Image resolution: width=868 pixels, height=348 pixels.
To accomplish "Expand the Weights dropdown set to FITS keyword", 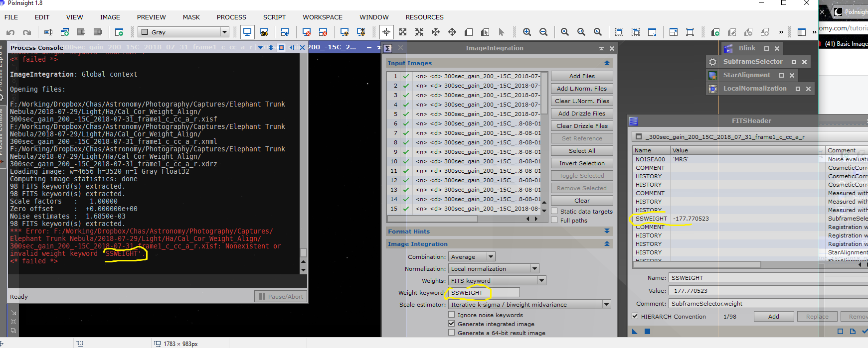I will click(x=497, y=281).
